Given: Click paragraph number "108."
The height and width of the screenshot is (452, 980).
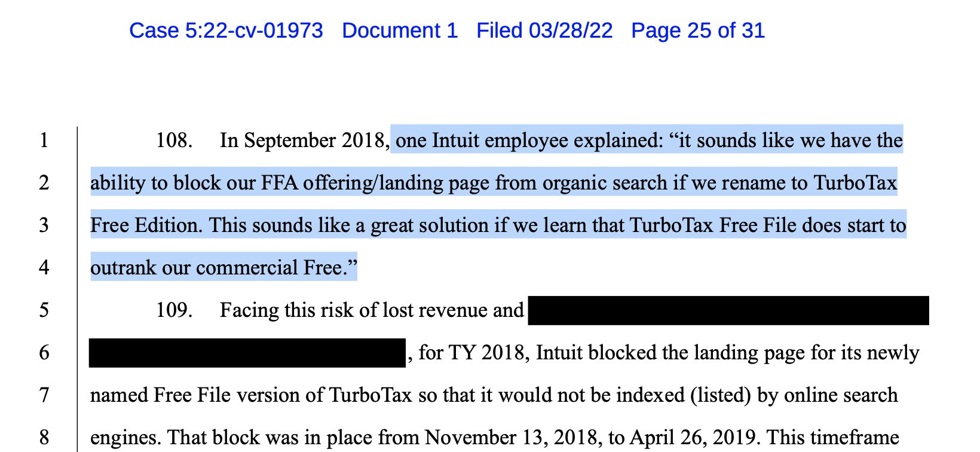Looking at the screenshot, I should click(174, 141).
